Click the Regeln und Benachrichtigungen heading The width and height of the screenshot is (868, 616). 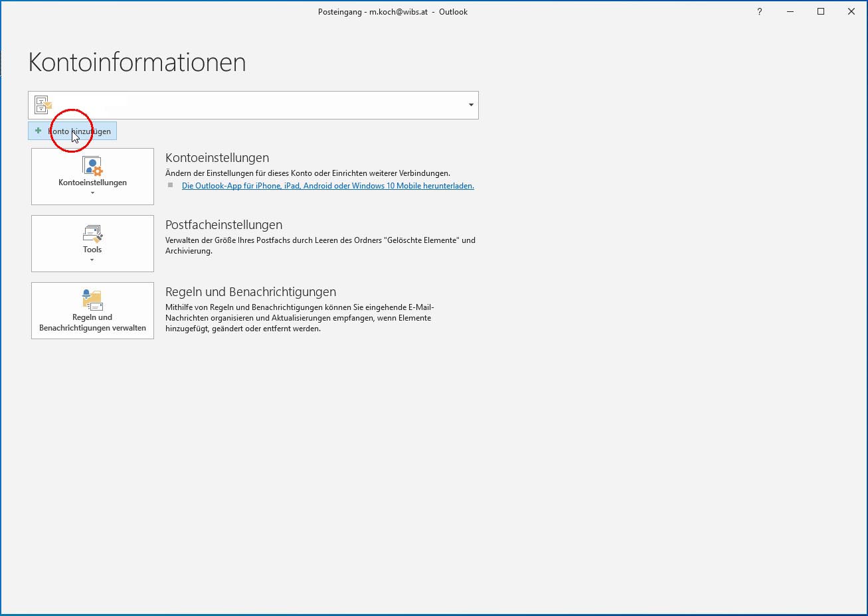click(x=250, y=292)
